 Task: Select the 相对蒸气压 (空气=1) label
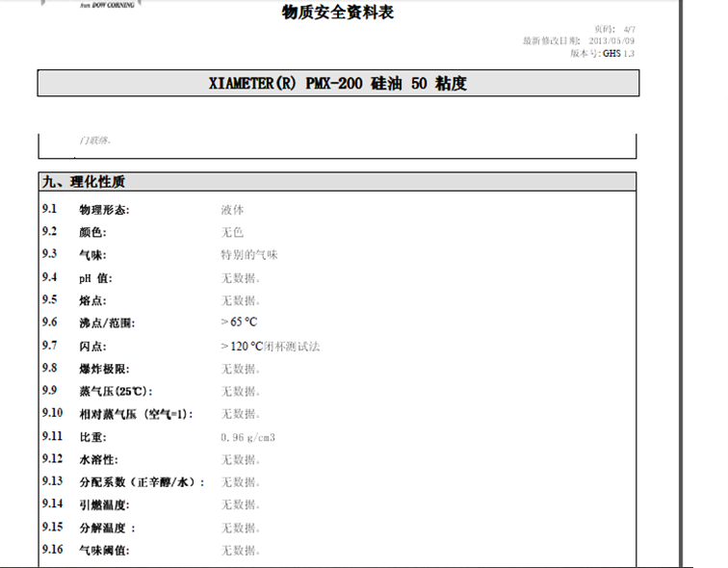click(136, 414)
